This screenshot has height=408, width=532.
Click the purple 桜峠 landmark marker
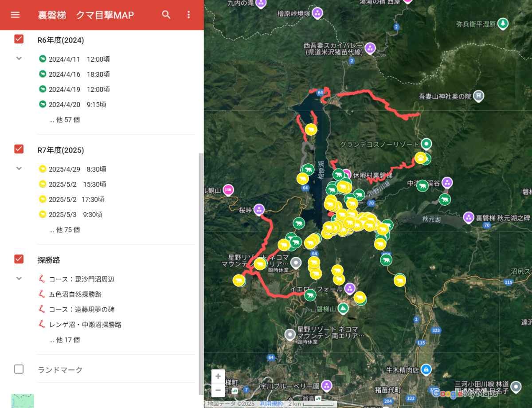coord(259,208)
